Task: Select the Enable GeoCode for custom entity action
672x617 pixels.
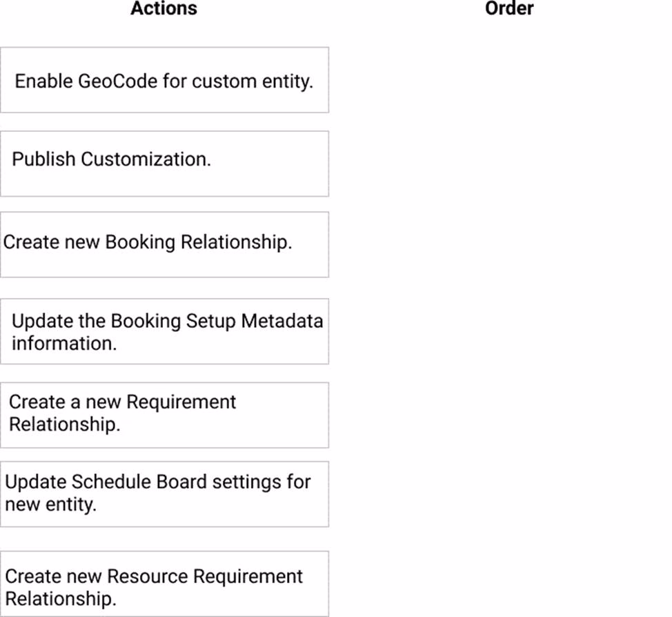Action: (164, 80)
